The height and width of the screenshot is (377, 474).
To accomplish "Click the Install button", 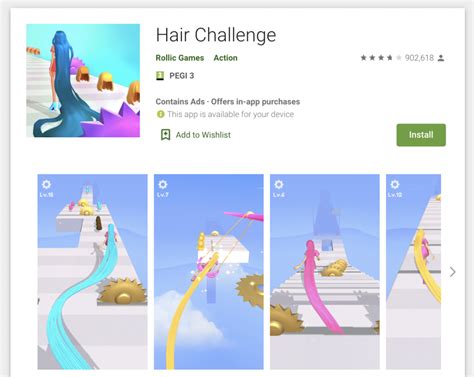I will pyautogui.click(x=421, y=135).
